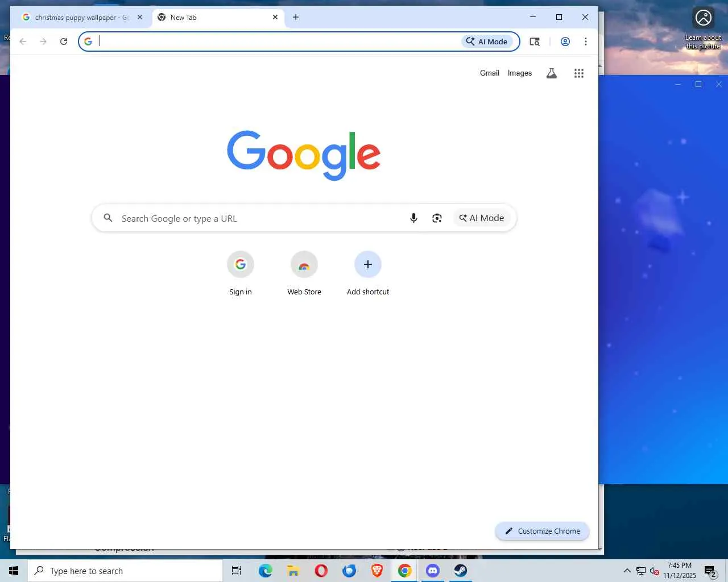This screenshot has height=582, width=728.
Task: Open Learn about this picture desktop icon
Action: [704, 29]
